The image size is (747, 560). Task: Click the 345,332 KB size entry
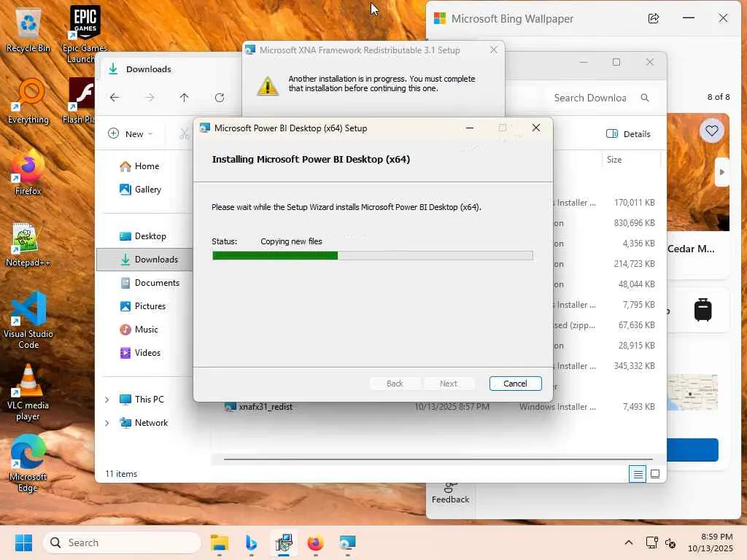[634, 366]
